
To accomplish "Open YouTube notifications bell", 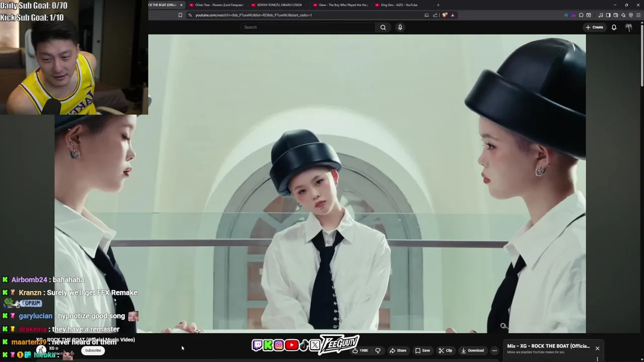I will tap(614, 27).
